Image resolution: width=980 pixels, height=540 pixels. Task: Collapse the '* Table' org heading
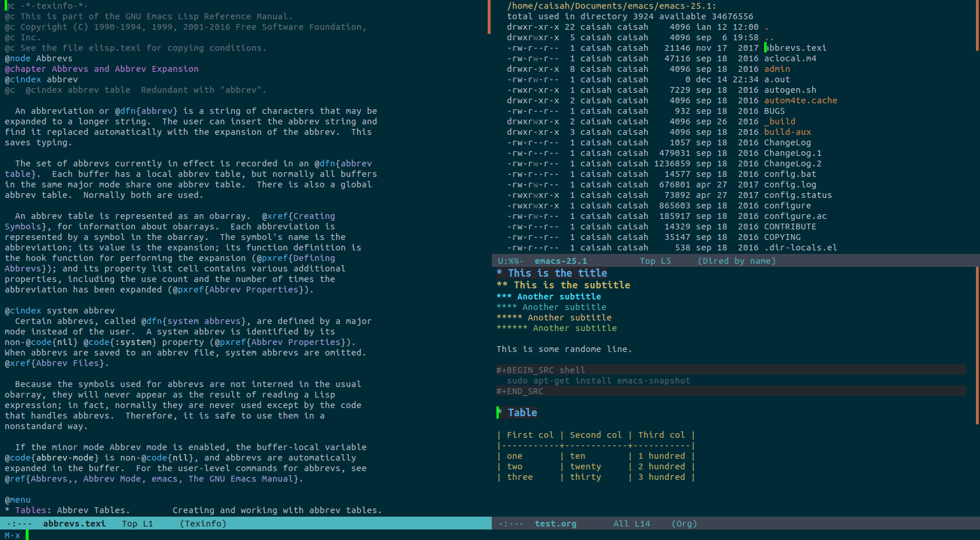click(517, 413)
